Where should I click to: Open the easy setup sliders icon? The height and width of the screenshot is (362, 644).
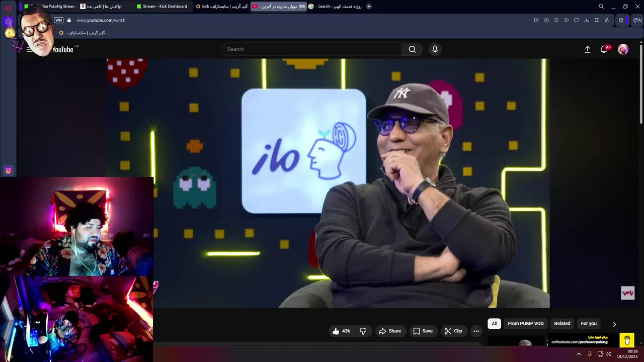597,20
